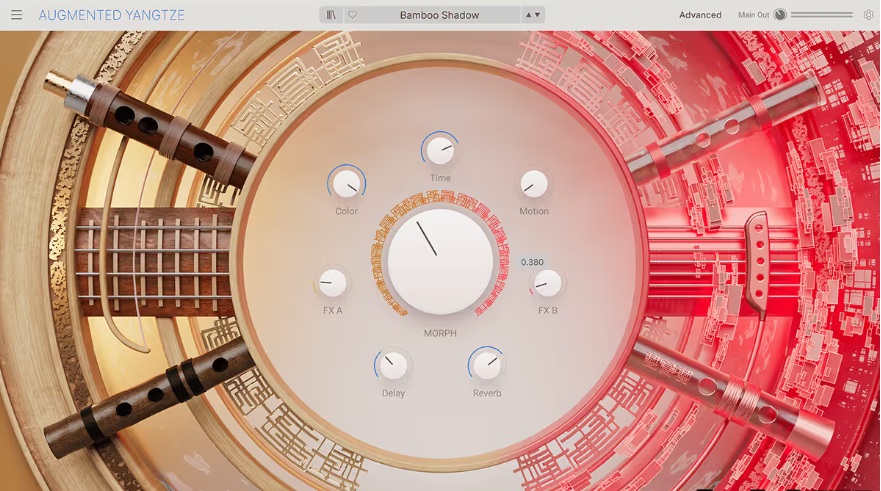Image resolution: width=881 pixels, height=491 pixels.
Task: Select the next preset with down arrow
Action: pos(538,15)
